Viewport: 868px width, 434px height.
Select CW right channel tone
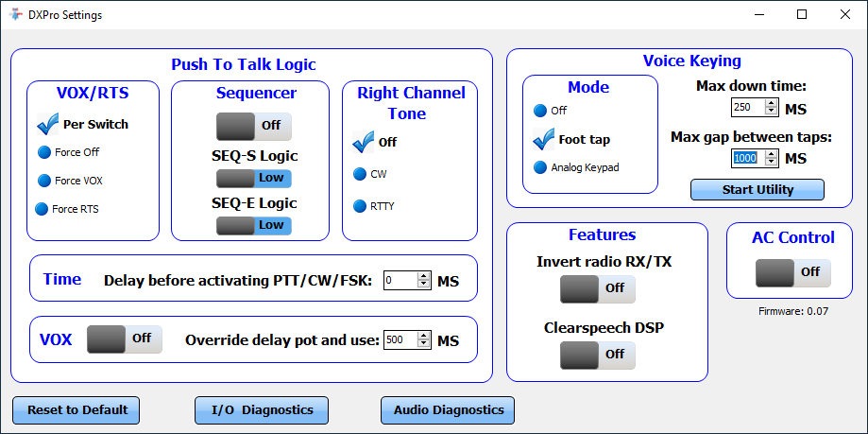(x=370, y=175)
